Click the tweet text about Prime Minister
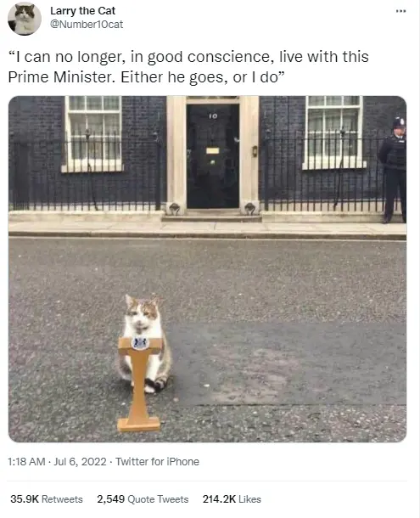The height and width of the screenshot is (518, 420). pos(188,67)
